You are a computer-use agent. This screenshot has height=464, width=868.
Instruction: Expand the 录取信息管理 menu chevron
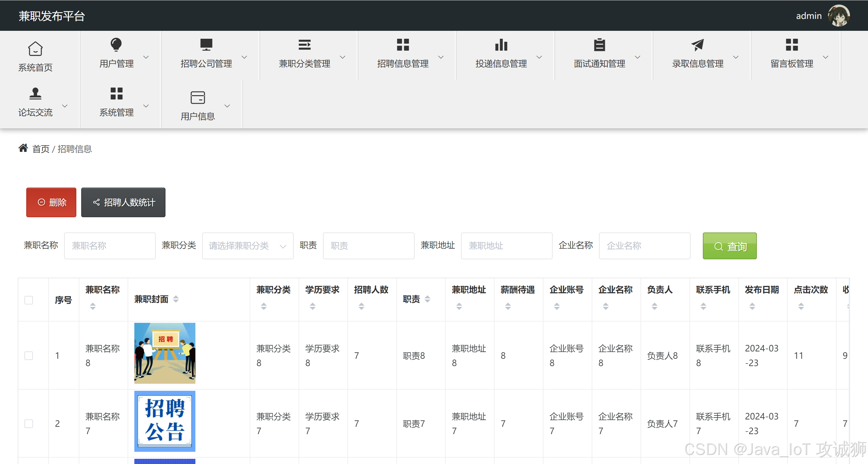pos(736,57)
